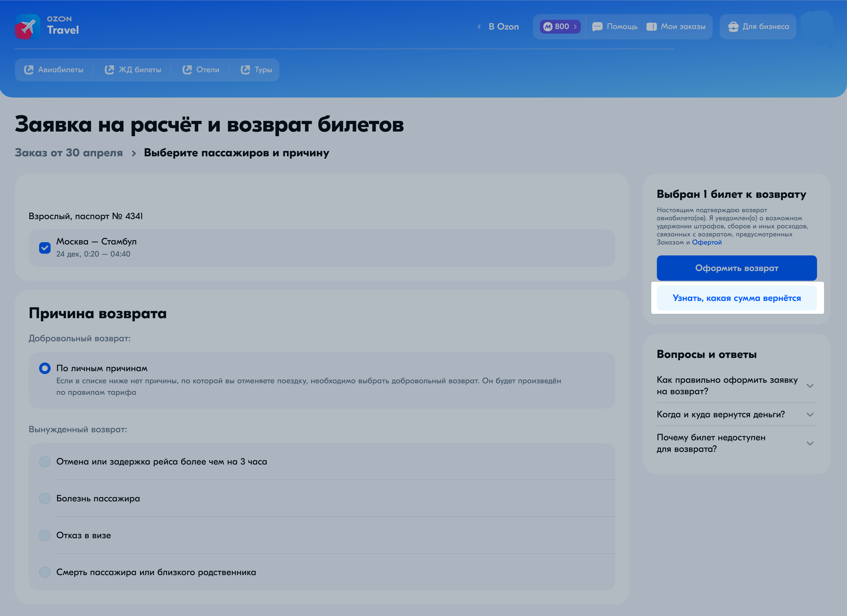Open the 800 miles bonus badge
This screenshot has height=616, width=847.
(x=560, y=26)
